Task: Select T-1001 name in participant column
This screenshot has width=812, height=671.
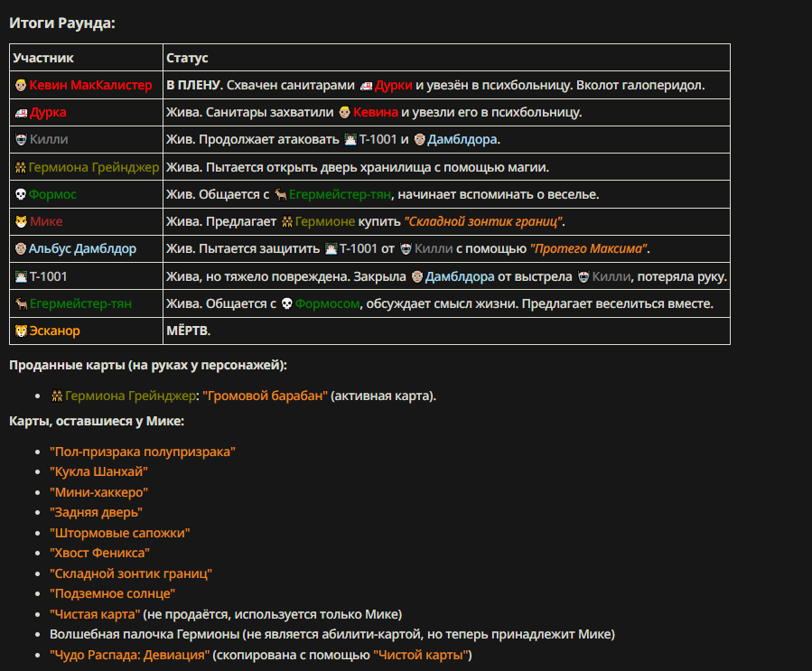Action: point(48,276)
